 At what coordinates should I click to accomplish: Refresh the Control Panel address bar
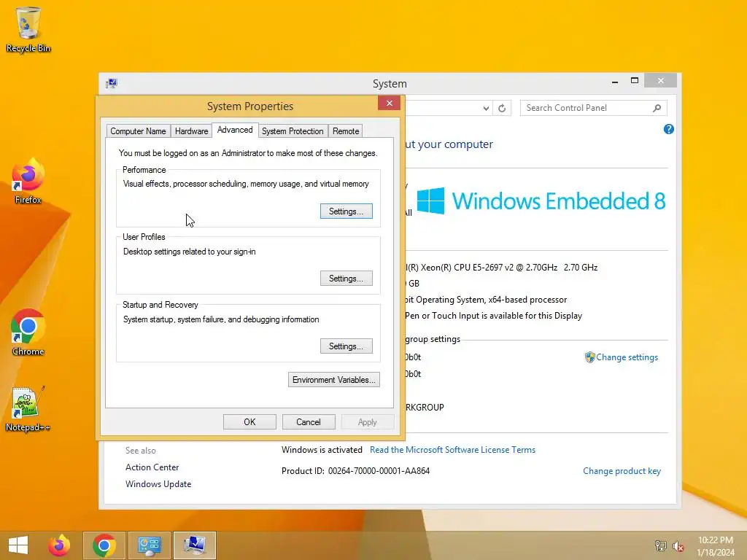coord(502,108)
